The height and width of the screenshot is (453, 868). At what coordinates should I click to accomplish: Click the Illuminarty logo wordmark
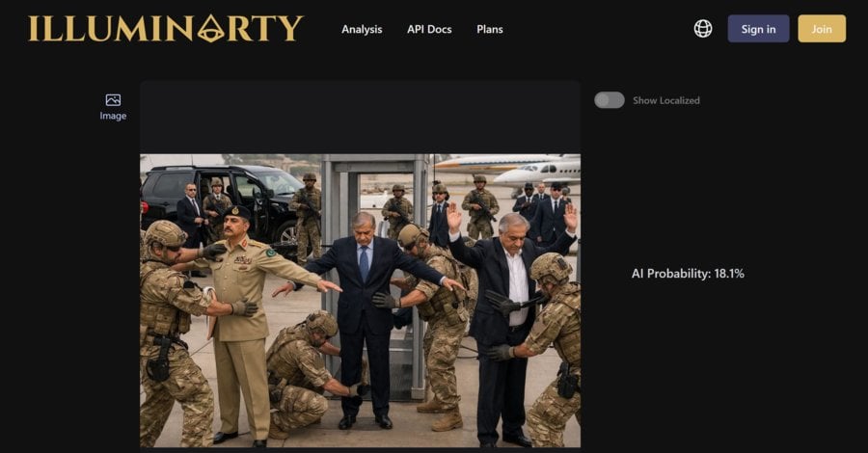point(166,29)
